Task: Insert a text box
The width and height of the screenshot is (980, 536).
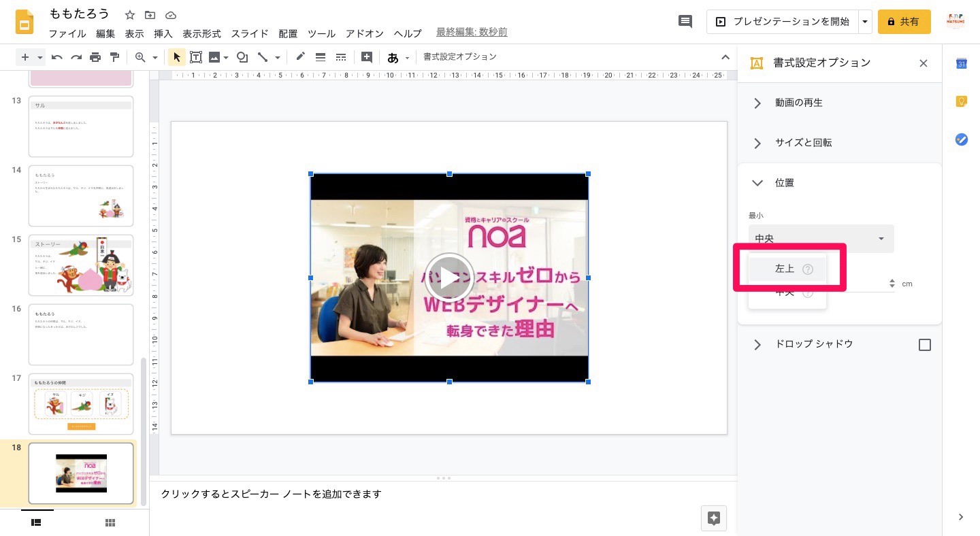Action: (196, 57)
